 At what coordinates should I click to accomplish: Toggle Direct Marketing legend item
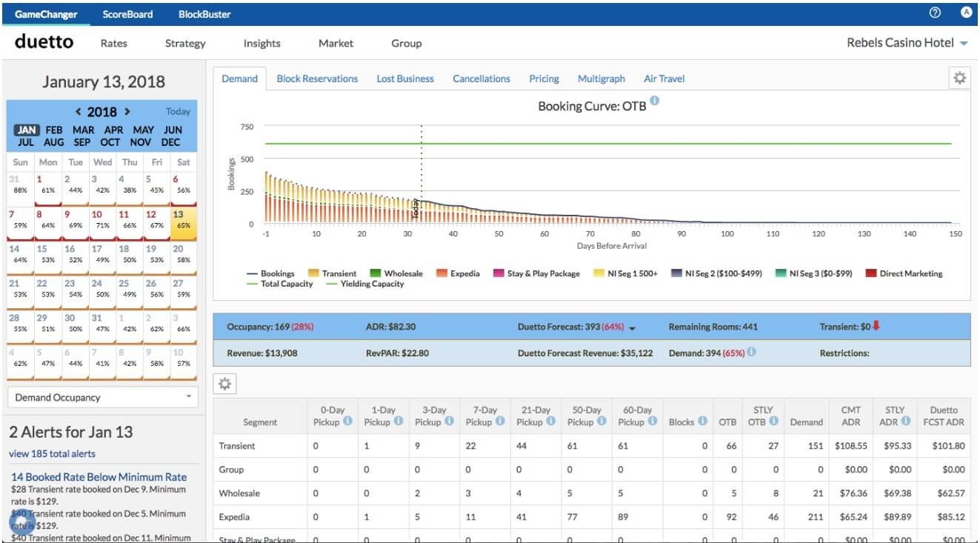tap(904, 273)
